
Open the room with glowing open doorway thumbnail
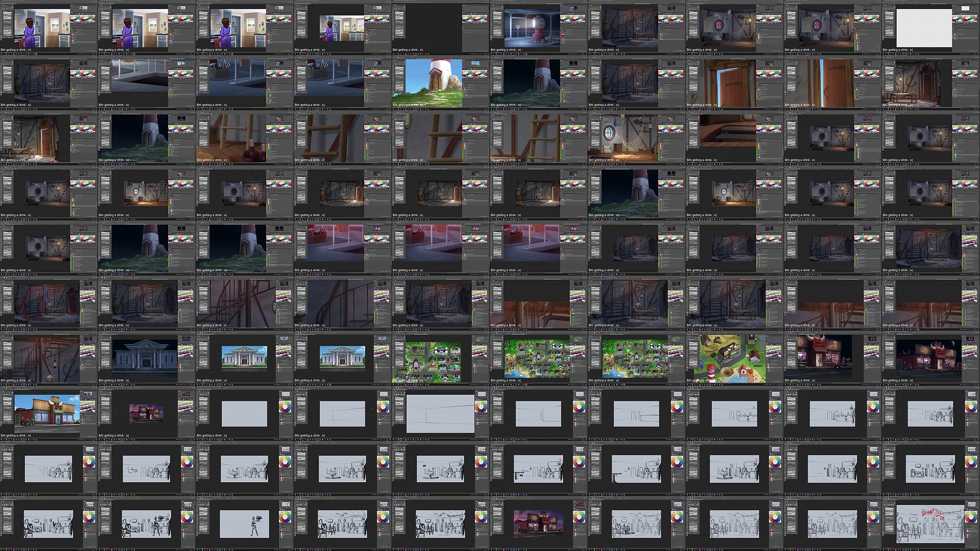[49, 138]
